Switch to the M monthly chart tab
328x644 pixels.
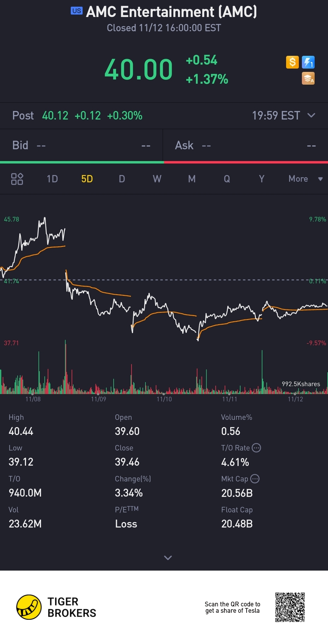coord(192,179)
